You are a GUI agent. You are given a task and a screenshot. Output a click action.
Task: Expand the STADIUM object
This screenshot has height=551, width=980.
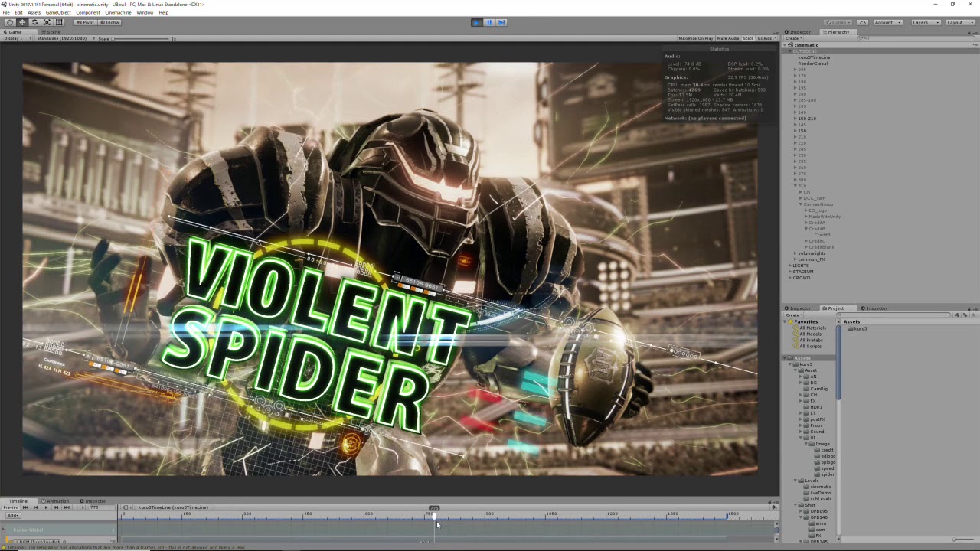pos(790,272)
